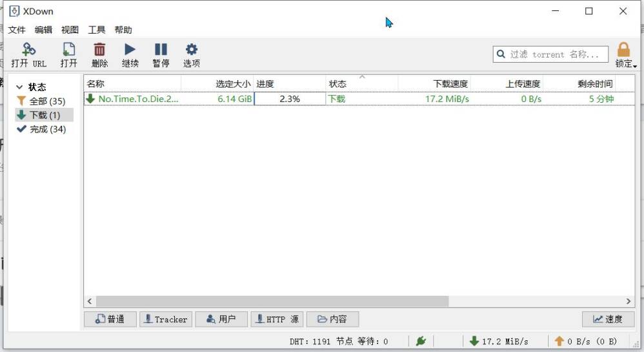This screenshot has width=644, height=352.
Task: Click the green connection plug status icon
Action: pos(421,341)
